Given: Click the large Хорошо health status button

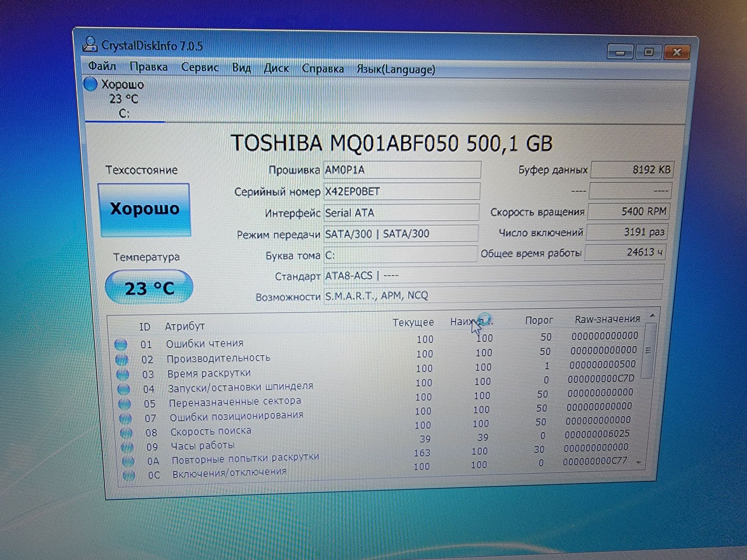Looking at the screenshot, I should point(145,209).
